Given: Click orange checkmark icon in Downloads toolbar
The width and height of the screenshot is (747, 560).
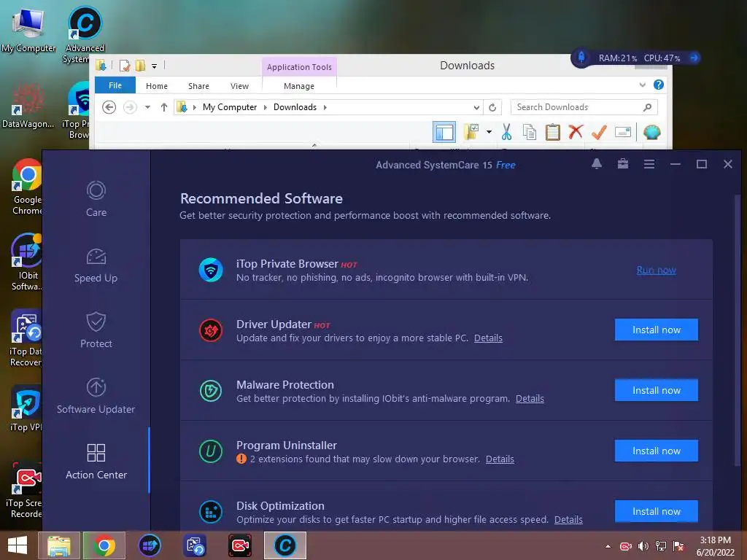Looking at the screenshot, I should (599, 132).
